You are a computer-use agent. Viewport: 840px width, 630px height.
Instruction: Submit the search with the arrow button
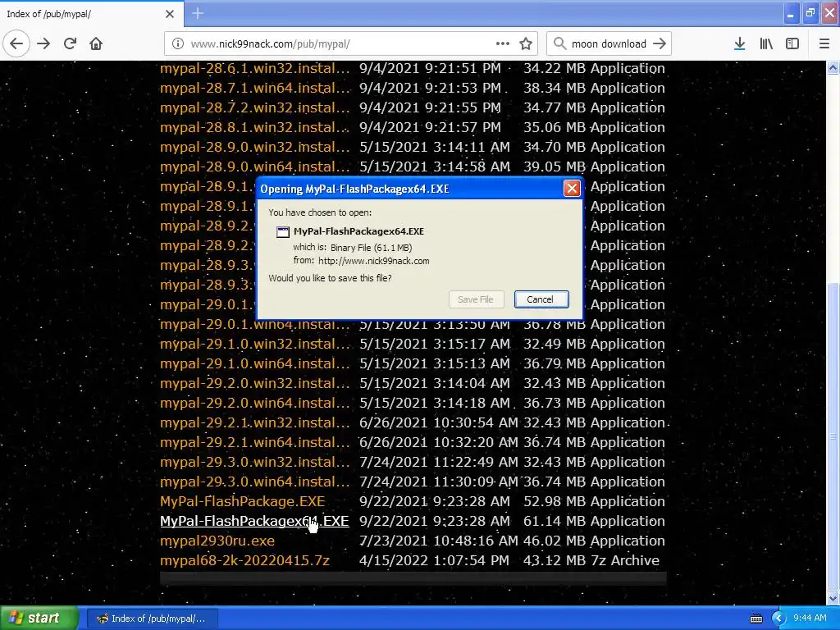660,43
